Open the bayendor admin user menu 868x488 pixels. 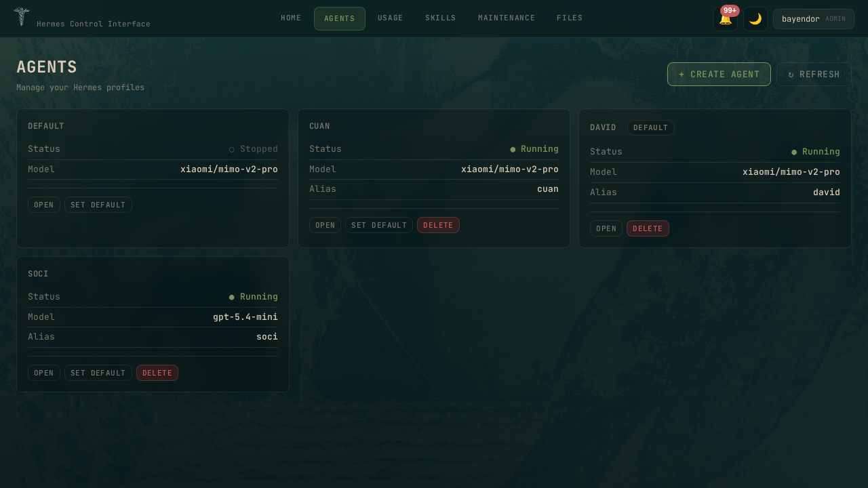click(814, 19)
